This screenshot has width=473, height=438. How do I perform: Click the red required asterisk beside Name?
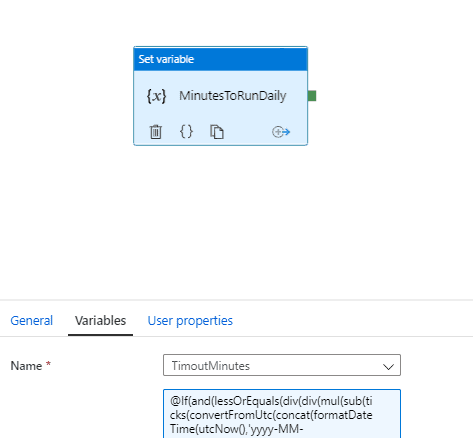point(48,363)
